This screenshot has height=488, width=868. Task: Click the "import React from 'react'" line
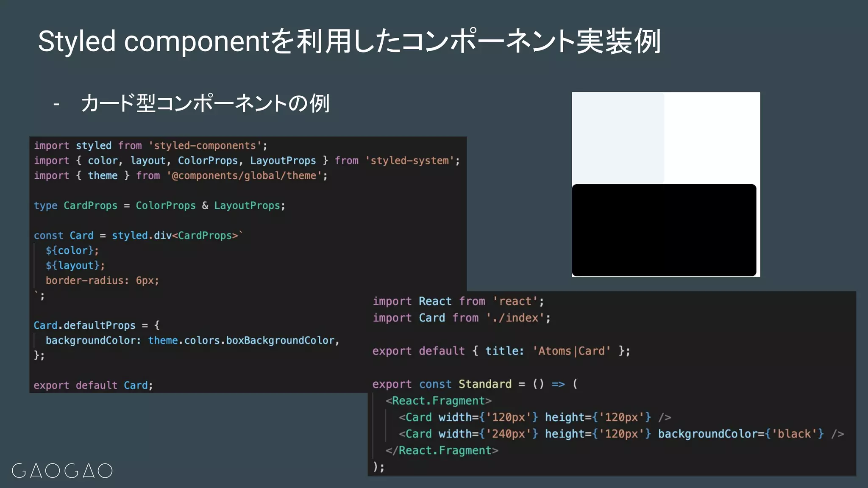(x=458, y=301)
